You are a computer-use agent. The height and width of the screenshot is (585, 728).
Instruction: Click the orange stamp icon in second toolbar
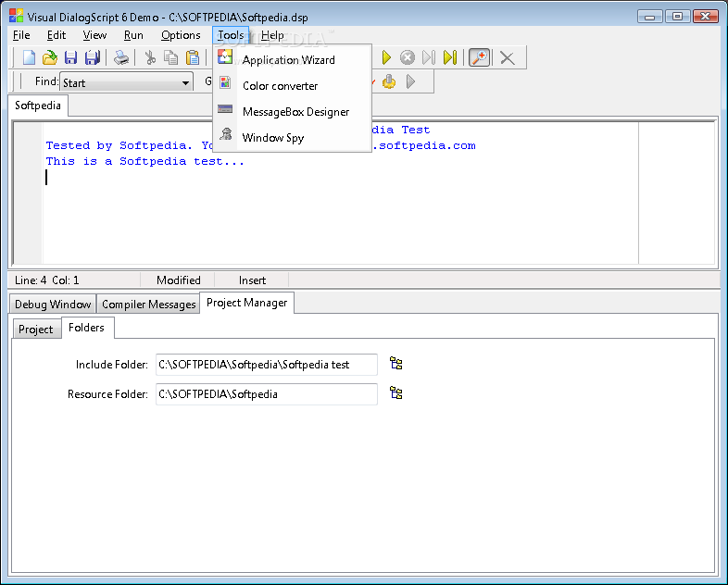(389, 81)
